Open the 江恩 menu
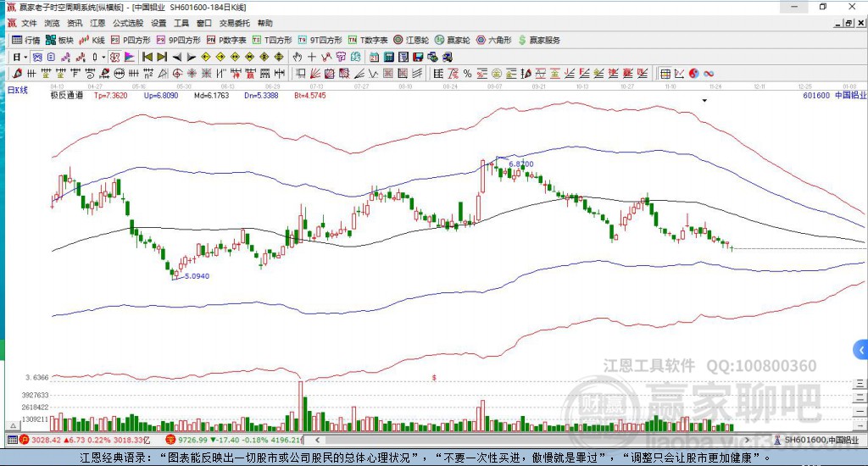The image size is (868, 466). [x=97, y=23]
